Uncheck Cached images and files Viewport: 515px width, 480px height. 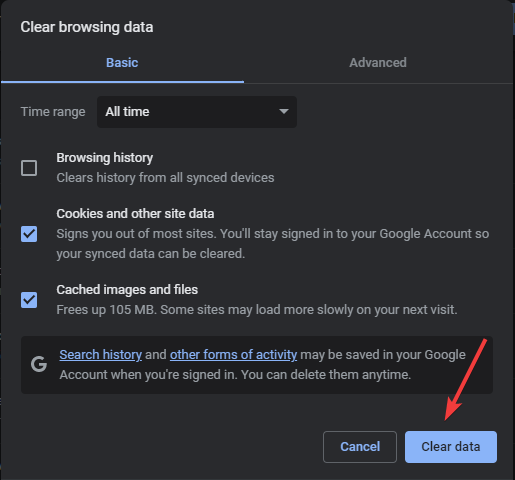(x=29, y=300)
